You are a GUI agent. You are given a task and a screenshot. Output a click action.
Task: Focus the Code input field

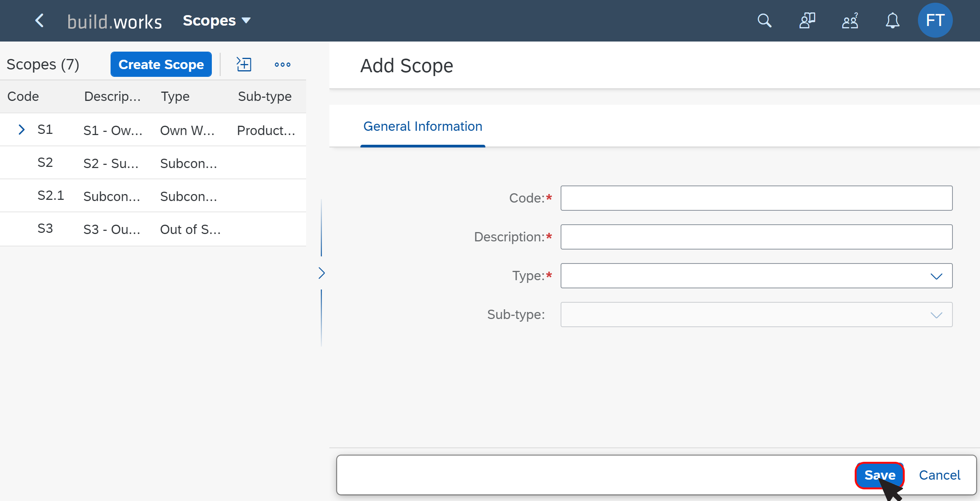[756, 198]
